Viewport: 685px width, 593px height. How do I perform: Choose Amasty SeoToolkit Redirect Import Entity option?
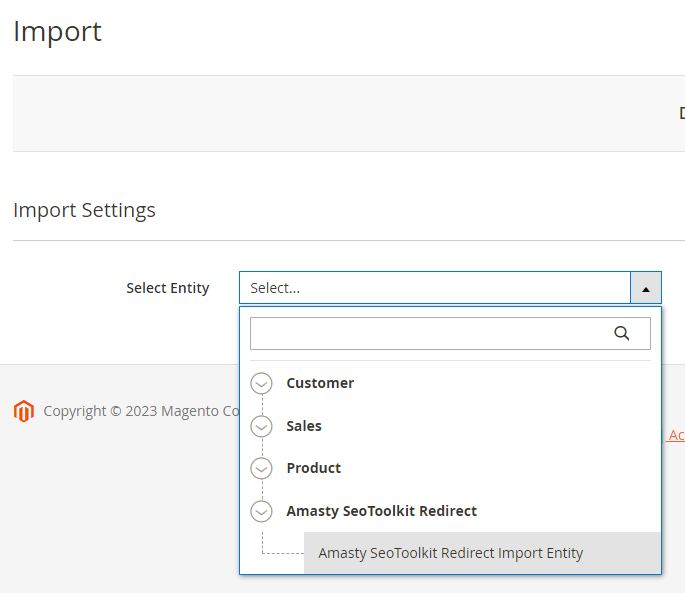[482, 553]
